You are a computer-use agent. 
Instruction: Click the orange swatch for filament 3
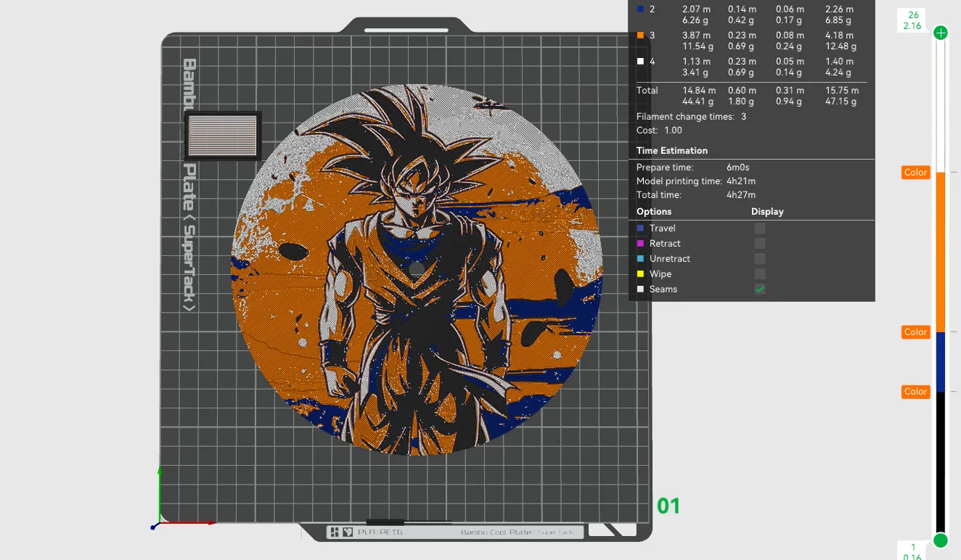pos(640,35)
